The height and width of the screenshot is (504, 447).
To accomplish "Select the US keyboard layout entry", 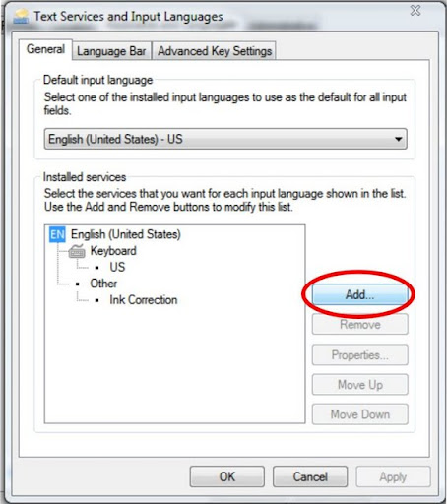I will click(x=117, y=267).
